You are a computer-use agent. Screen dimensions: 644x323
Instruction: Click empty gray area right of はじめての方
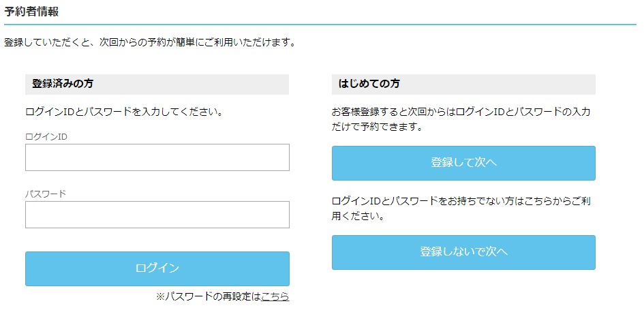click(x=497, y=84)
